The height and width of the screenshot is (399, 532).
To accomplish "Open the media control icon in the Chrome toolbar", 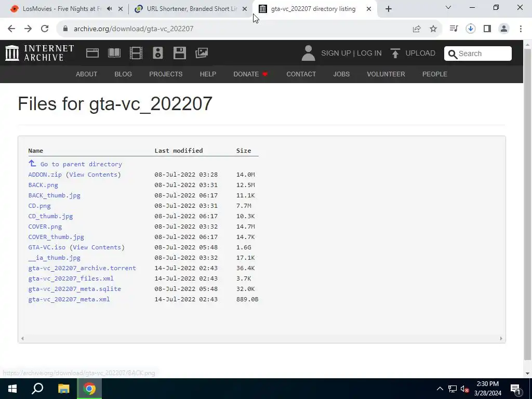I will [x=454, y=29].
